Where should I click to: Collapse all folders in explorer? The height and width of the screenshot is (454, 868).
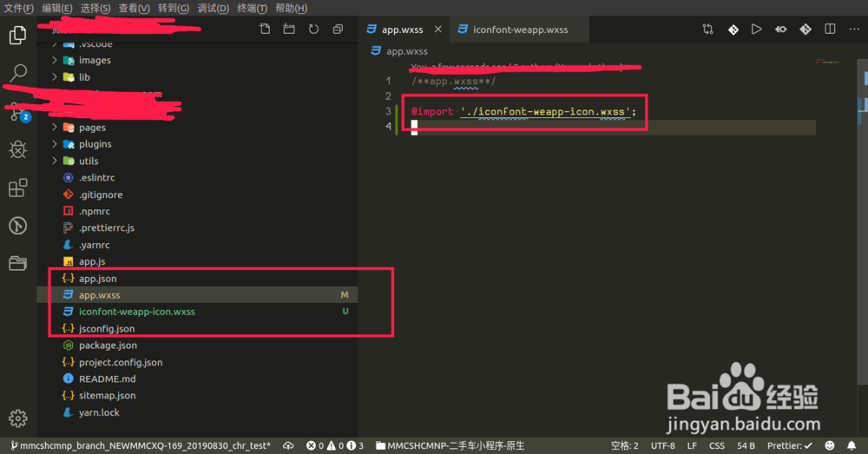click(338, 30)
